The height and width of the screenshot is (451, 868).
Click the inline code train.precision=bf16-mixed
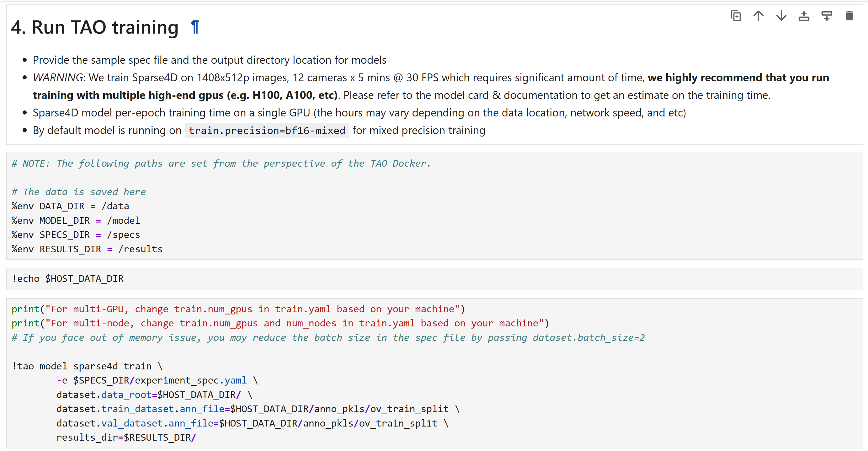(267, 131)
